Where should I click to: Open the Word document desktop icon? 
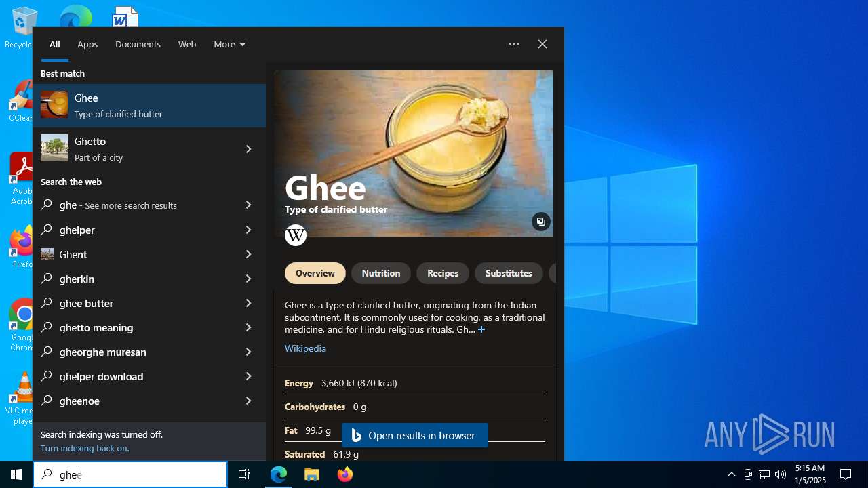pos(125,17)
